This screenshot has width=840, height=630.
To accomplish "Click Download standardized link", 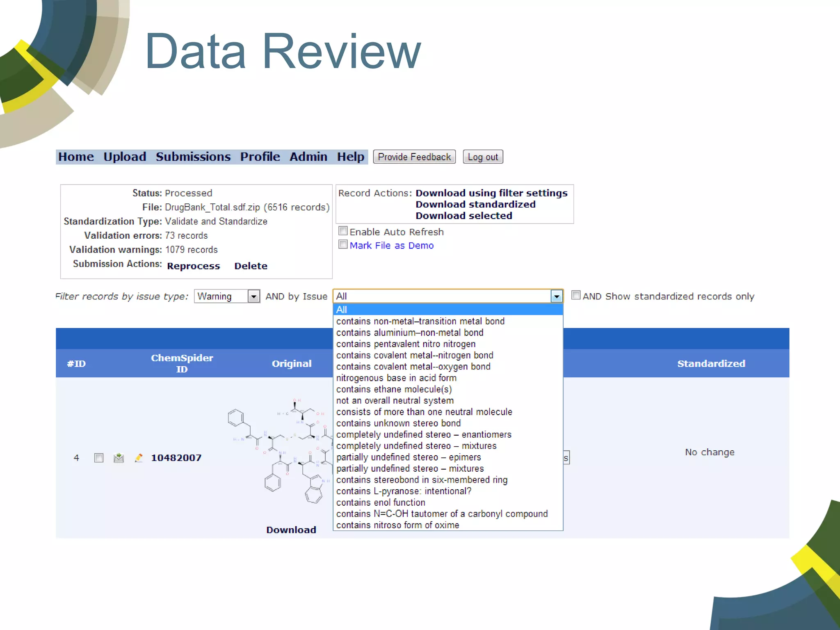I will point(475,204).
